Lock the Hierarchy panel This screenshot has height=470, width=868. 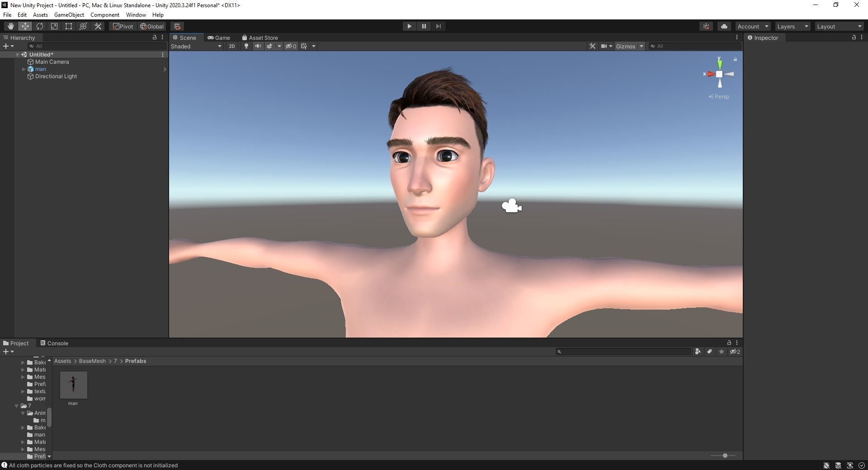(x=154, y=38)
